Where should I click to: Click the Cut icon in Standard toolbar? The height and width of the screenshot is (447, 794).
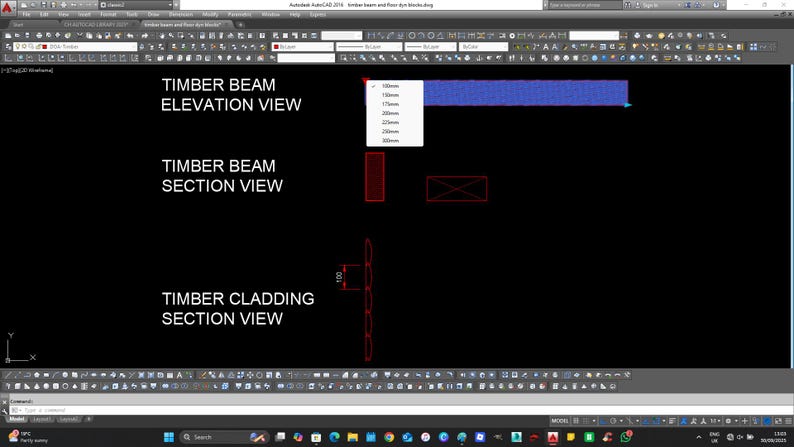[x=80, y=35]
